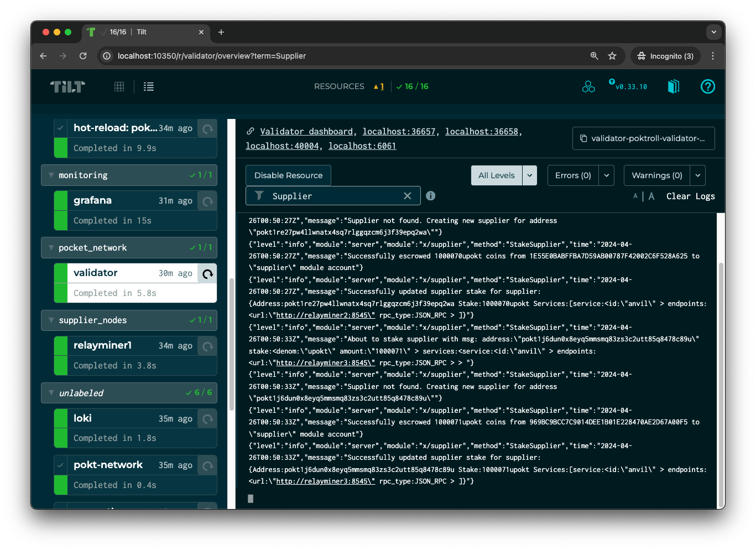Open the Validator dashboard link

307,132
